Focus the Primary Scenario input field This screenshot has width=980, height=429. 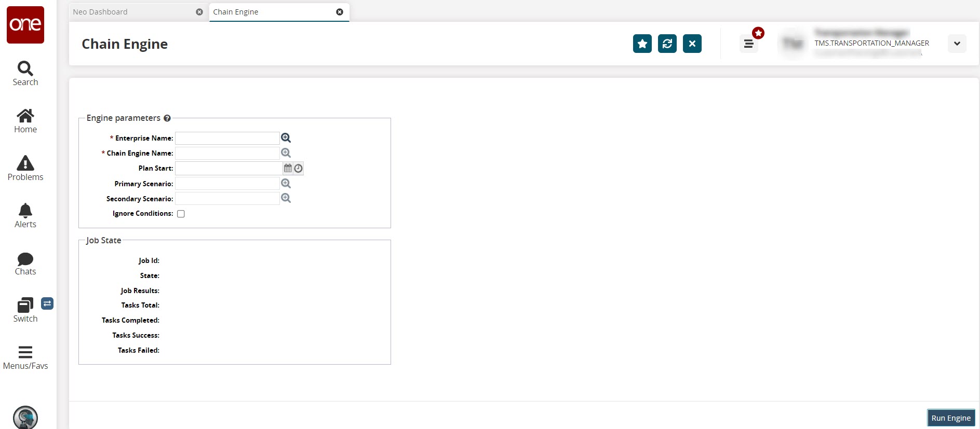pos(227,184)
